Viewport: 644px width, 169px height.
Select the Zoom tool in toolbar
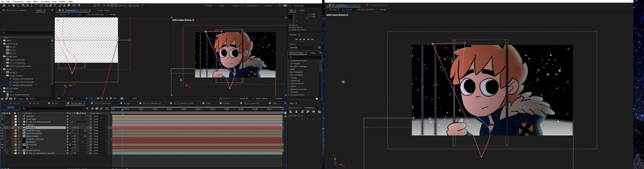(x=18, y=5)
